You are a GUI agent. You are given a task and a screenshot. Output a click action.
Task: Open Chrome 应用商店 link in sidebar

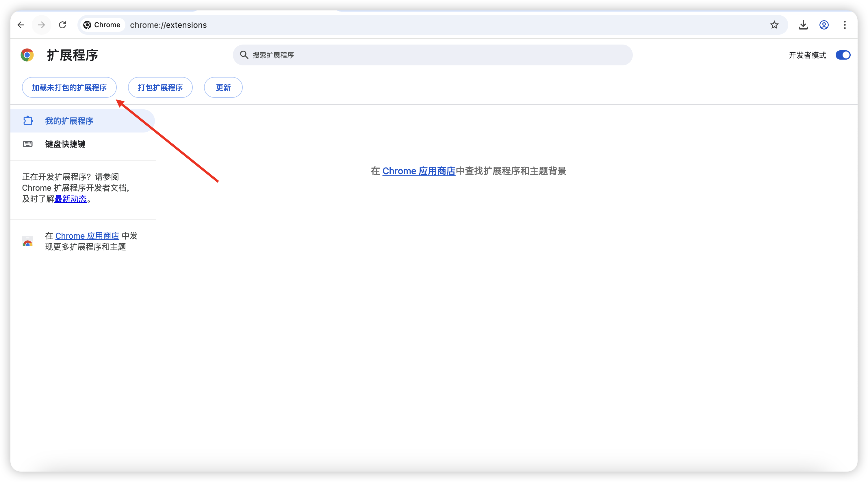pos(87,236)
